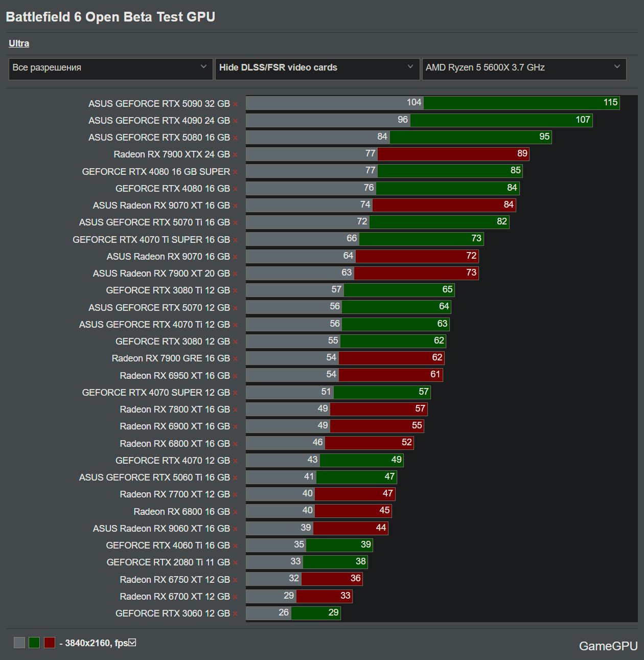
Task: Click the RX 6700 XT red bar showing 33
Action: tap(325, 596)
